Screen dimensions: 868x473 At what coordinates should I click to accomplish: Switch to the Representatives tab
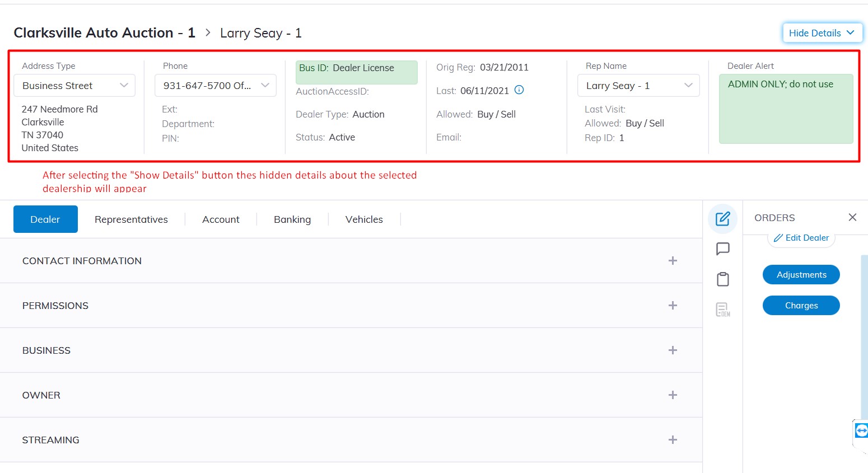131,219
